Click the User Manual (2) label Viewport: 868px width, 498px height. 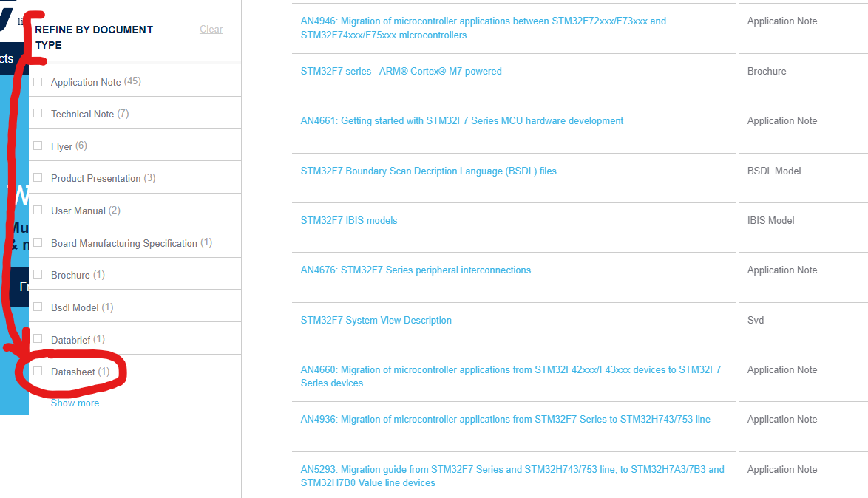(x=85, y=211)
